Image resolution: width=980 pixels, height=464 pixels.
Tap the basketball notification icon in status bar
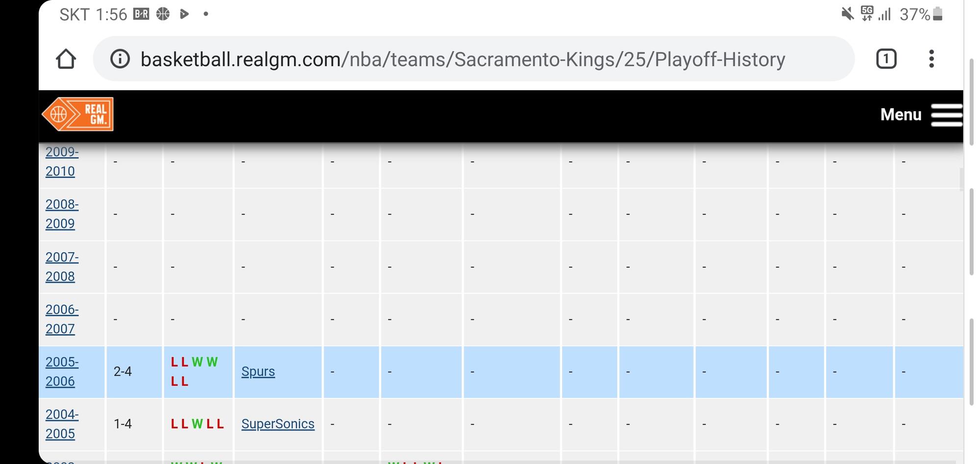click(163, 14)
